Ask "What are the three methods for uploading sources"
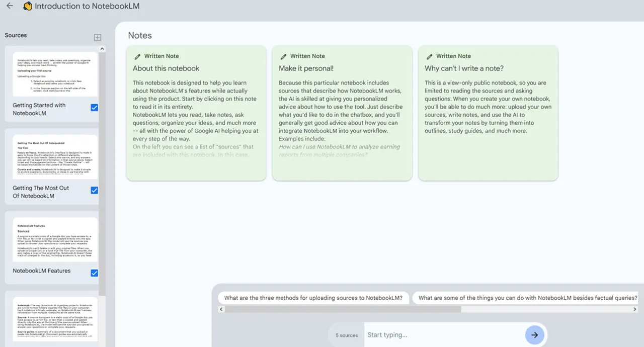The image size is (644, 347). (x=313, y=298)
